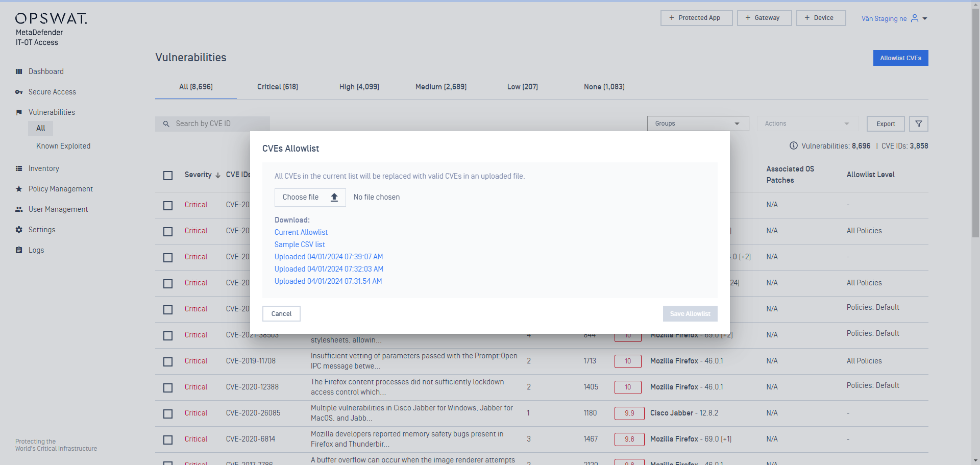Click the Allowlist CVEs button

(x=900, y=58)
